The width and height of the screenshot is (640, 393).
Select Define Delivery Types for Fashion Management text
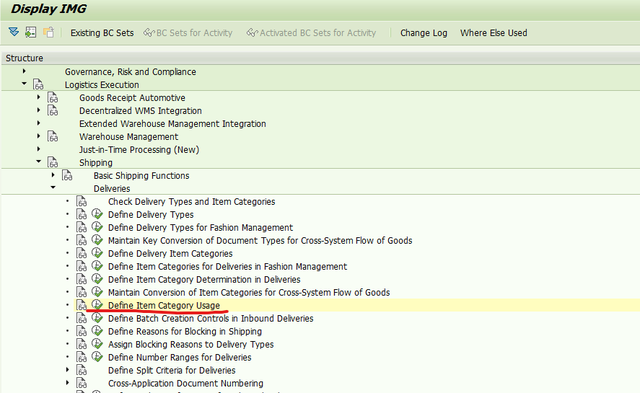pos(200,228)
